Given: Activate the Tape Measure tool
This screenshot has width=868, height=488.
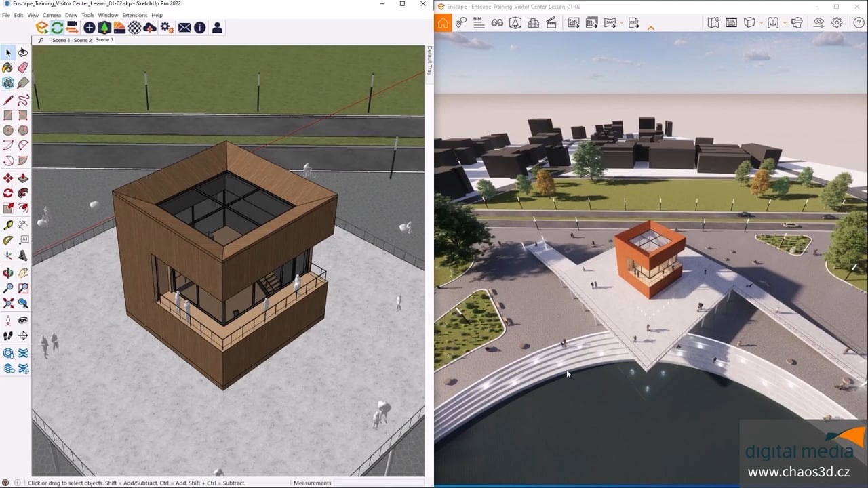Looking at the screenshot, I should point(8,225).
